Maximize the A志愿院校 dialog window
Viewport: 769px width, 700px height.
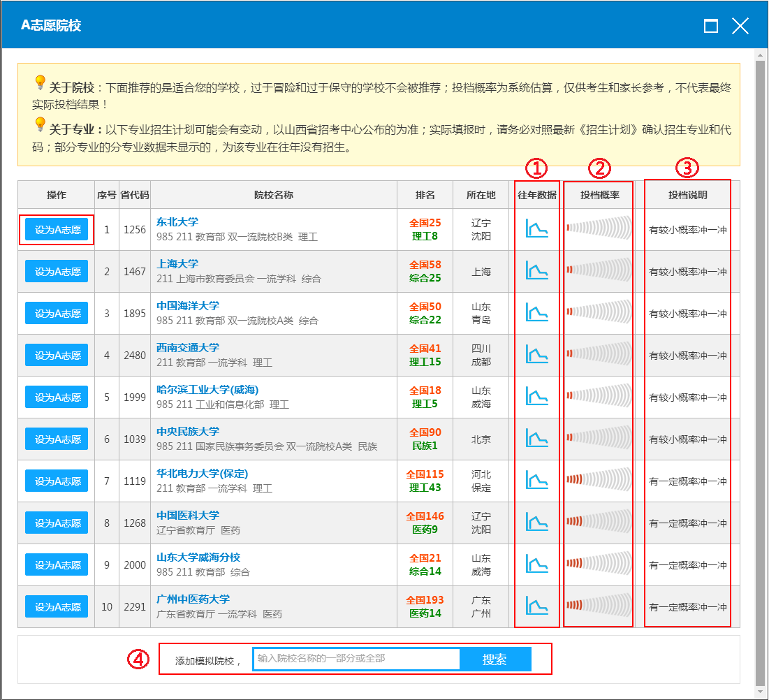711,27
